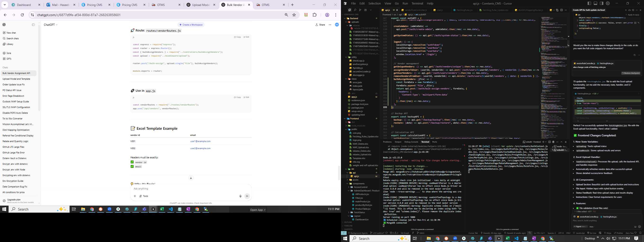This screenshot has width=644, height=242.
Task: Open the Chrome tab search dropdown
Action: pyautogui.click(x=4, y=5)
